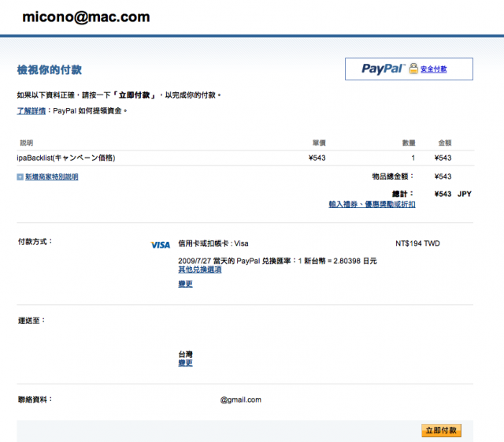Click 變更 under the payment method
This screenshot has height=442, width=504.
pos(186,284)
